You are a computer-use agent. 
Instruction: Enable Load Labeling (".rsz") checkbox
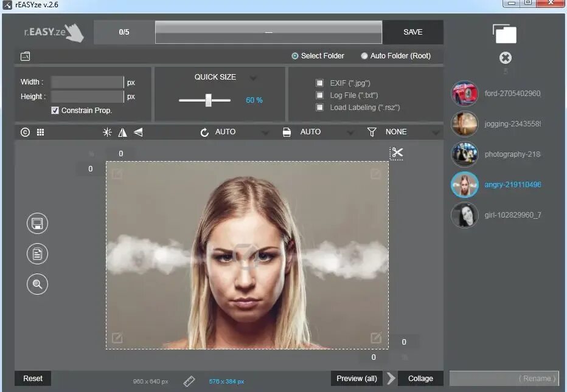pyautogui.click(x=319, y=108)
